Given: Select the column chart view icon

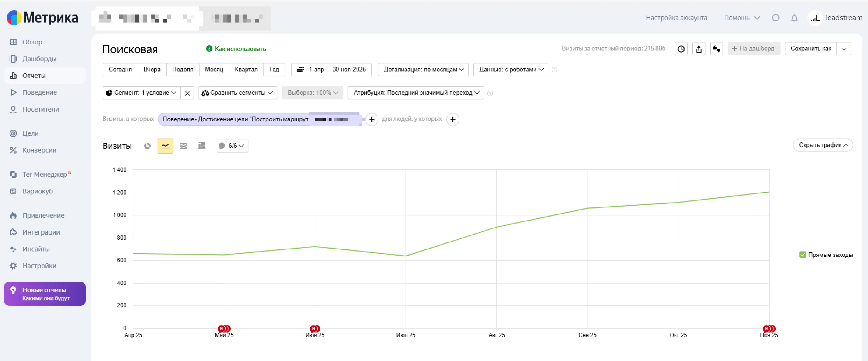Looking at the screenshot, I should point(202,146).
